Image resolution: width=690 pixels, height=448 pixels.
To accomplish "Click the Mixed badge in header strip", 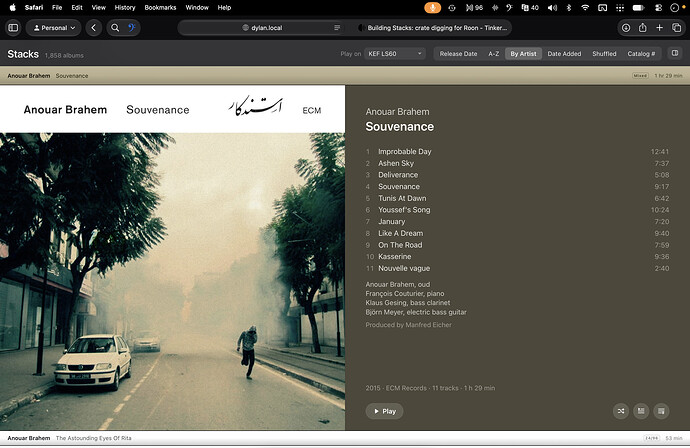I will (x=640, y=76).
